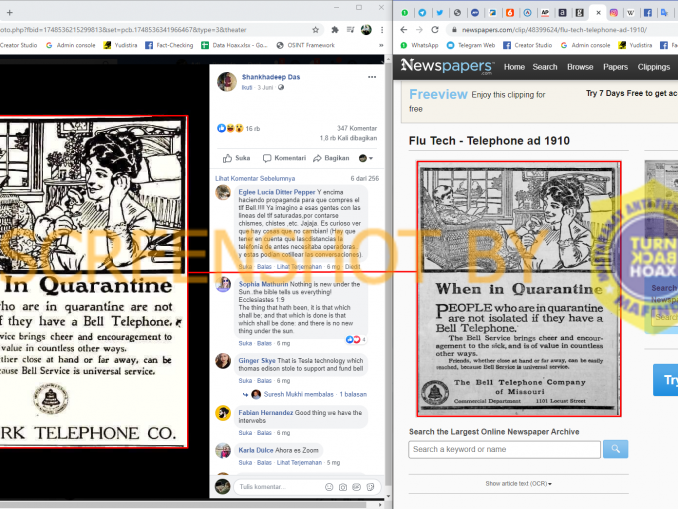This screenshot has width=678, height=509.
Task: Open the 347 Komentar count
Action: tap(357, 128)
